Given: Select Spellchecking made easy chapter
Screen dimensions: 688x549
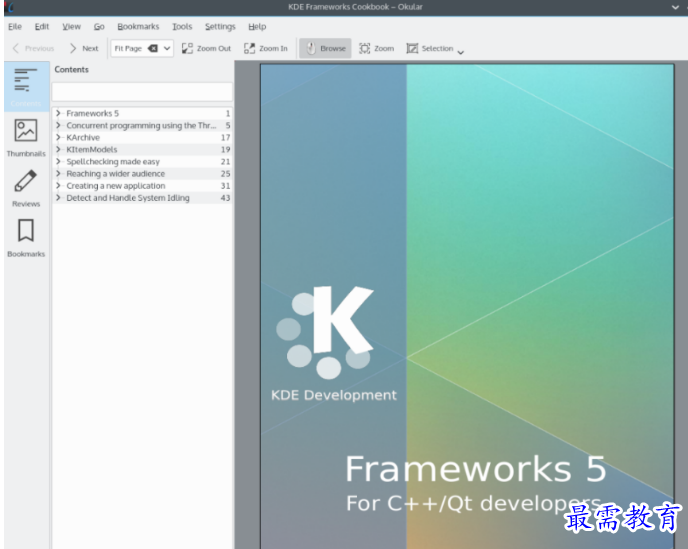Looking at the screenshot, I should (x=113, y=161).
